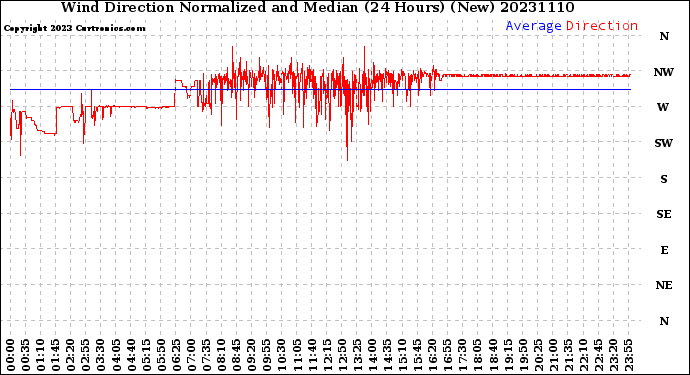Image resolution: width=690 pixels, height=375 pixels.
Task: Click the '01:45' time axis label
Action: coord(56,355)
